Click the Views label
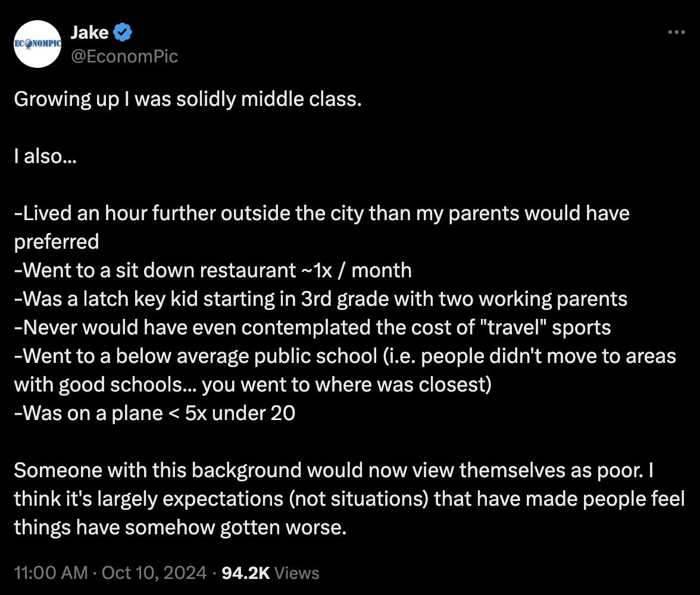Viewport: 700px width, 595px height. coord(298,573)
